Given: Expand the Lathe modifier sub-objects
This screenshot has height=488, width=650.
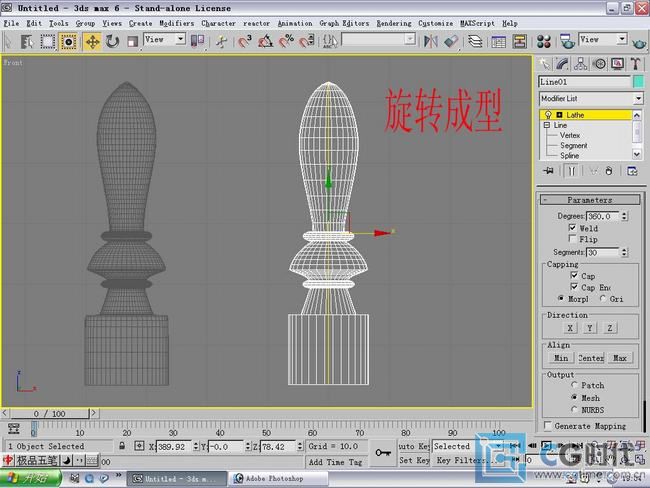Looking at the screenshot, I should [x=560, y=115].
